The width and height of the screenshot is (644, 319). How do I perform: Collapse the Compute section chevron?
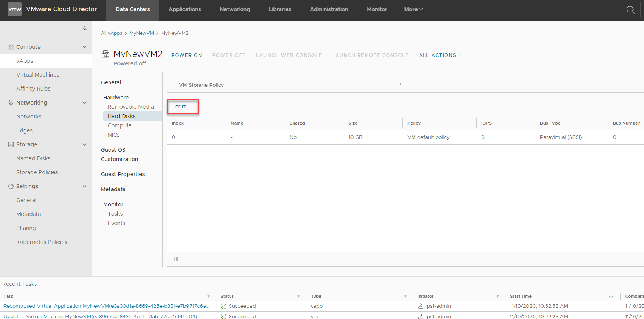[85, 47]
